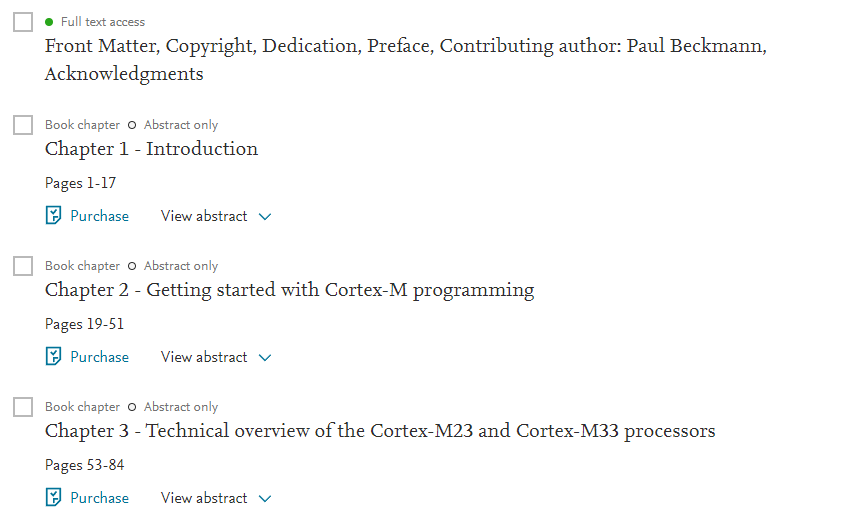Check the Chapter 2 checkbox

[23, 266]
